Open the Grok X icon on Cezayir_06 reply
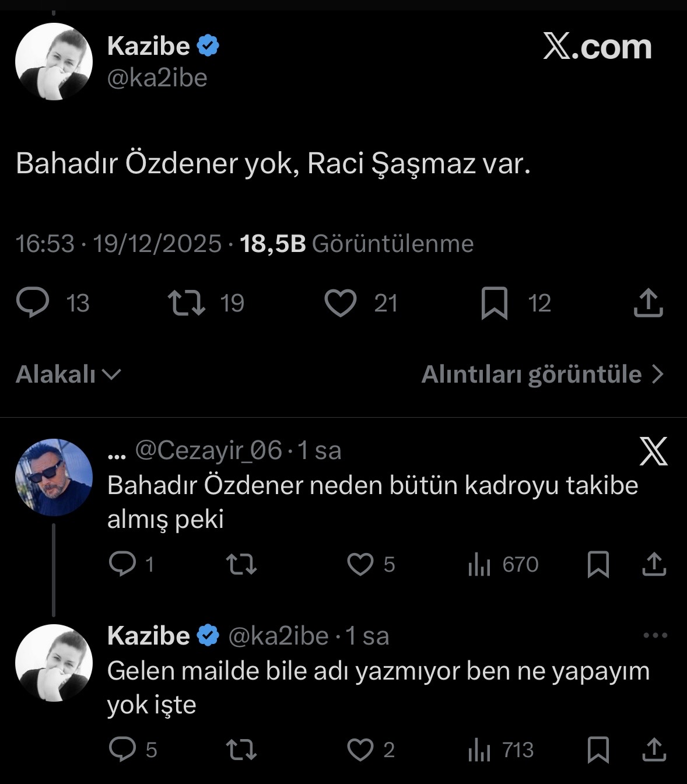The height and width of the screenshot is (784, 687). pos(653,452)
